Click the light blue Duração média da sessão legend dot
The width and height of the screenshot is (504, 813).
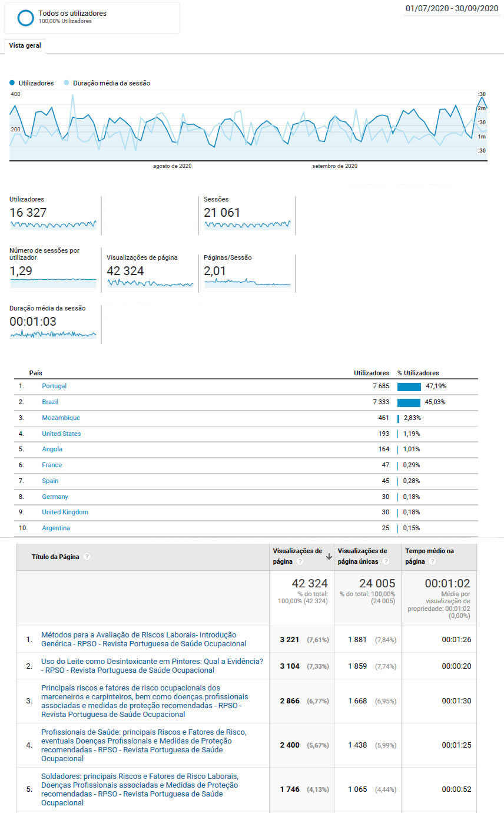pyautogui.click(x=67, y=83)
